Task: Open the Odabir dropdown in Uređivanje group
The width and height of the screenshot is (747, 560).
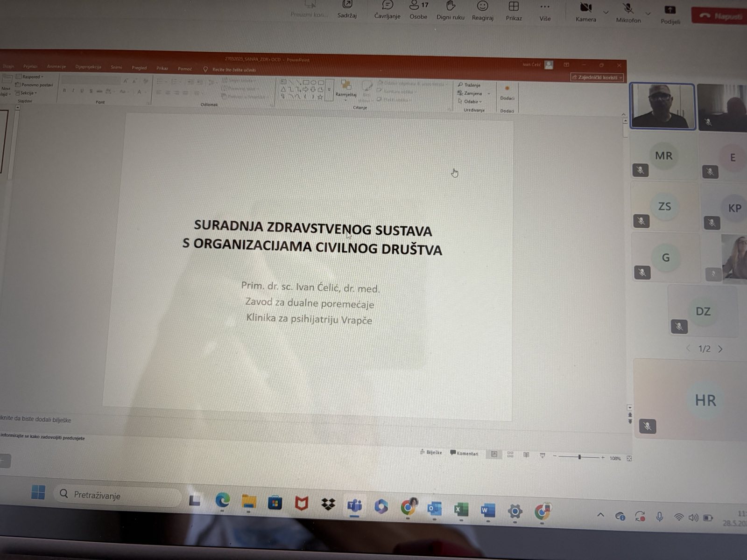Action: tap(472, 102)
